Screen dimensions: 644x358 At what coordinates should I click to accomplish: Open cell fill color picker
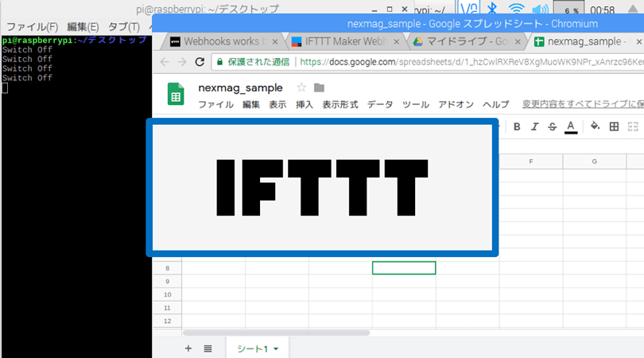pos(594,126)
